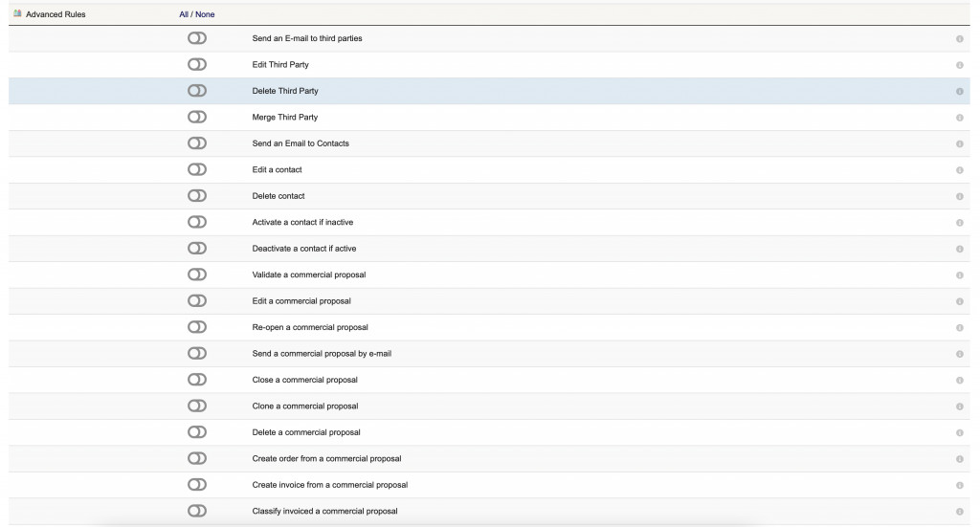Click info icon for Merge Third Party
This screenshot has height=527, width=980.
pyautogui.click(x=959, y=118)
